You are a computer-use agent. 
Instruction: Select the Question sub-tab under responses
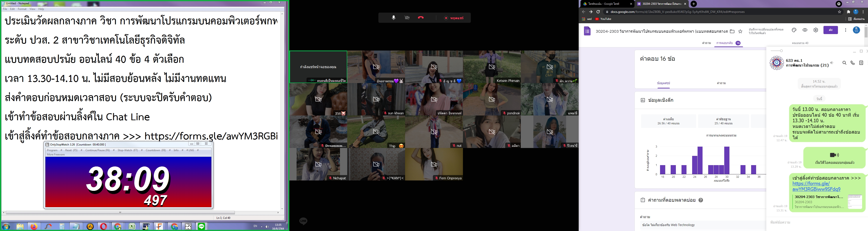point(722,83)
